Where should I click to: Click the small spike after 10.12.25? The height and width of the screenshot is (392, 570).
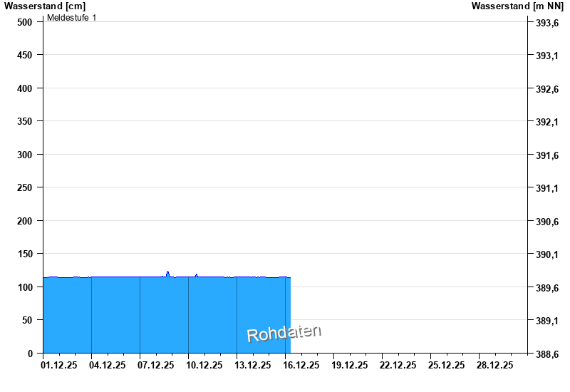197,275
